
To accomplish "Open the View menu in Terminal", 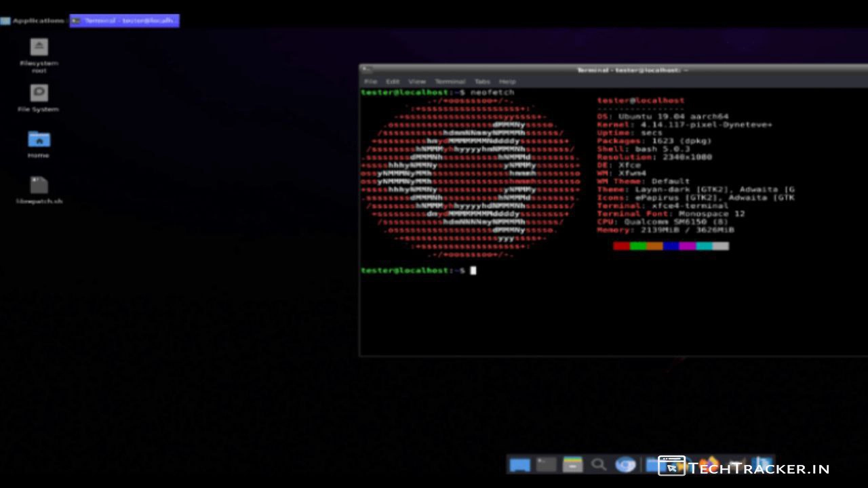I will (x=417, y=81).
